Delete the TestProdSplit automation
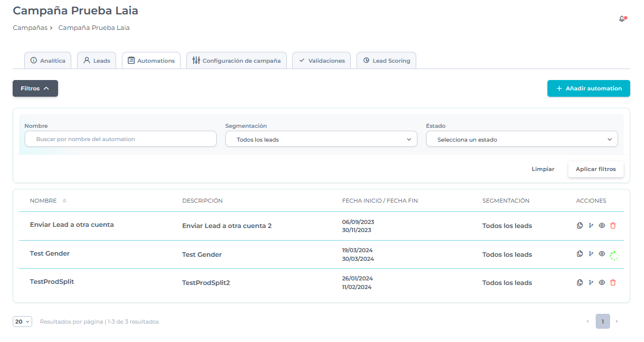The image size is (644, 342). pyautogui.click(x=613, y=283)
